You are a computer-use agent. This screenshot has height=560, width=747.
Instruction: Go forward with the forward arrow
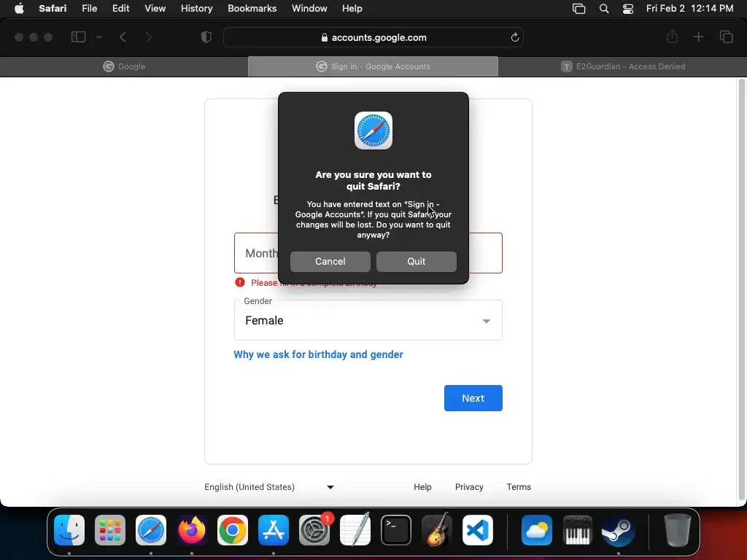[148, 36]
